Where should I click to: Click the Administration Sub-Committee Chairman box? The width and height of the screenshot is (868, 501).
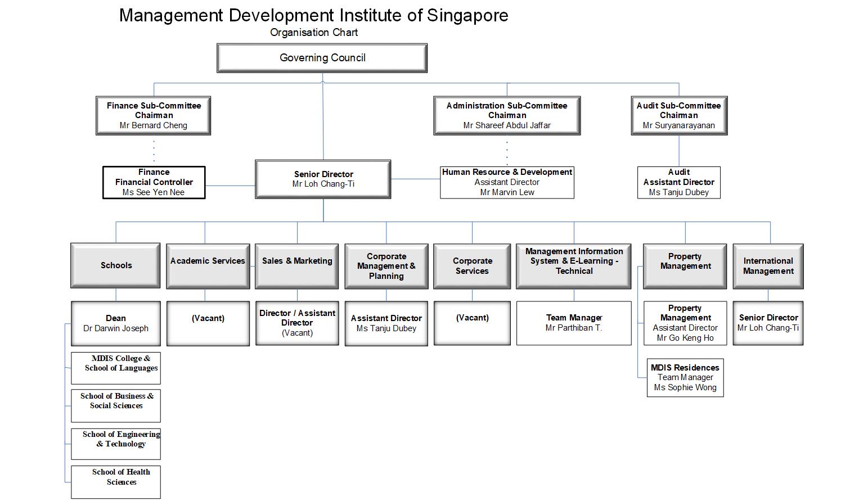[x=507, y=115]
